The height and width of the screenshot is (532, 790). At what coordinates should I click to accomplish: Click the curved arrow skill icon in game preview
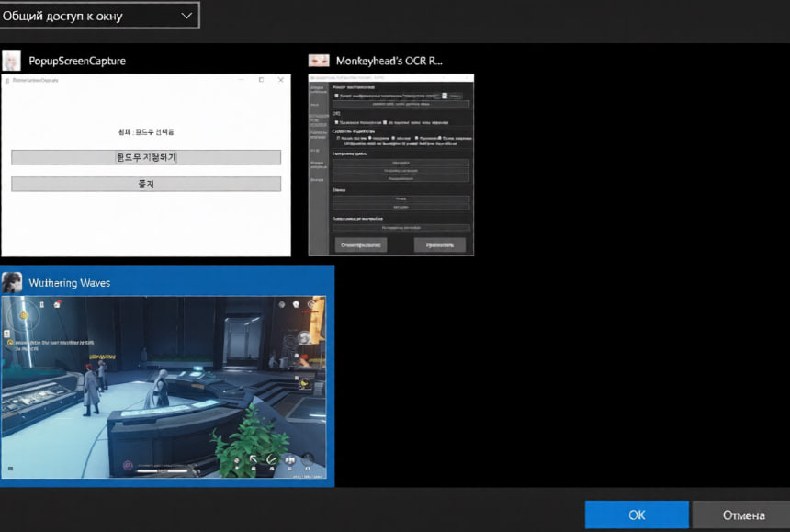coord(271,458)
